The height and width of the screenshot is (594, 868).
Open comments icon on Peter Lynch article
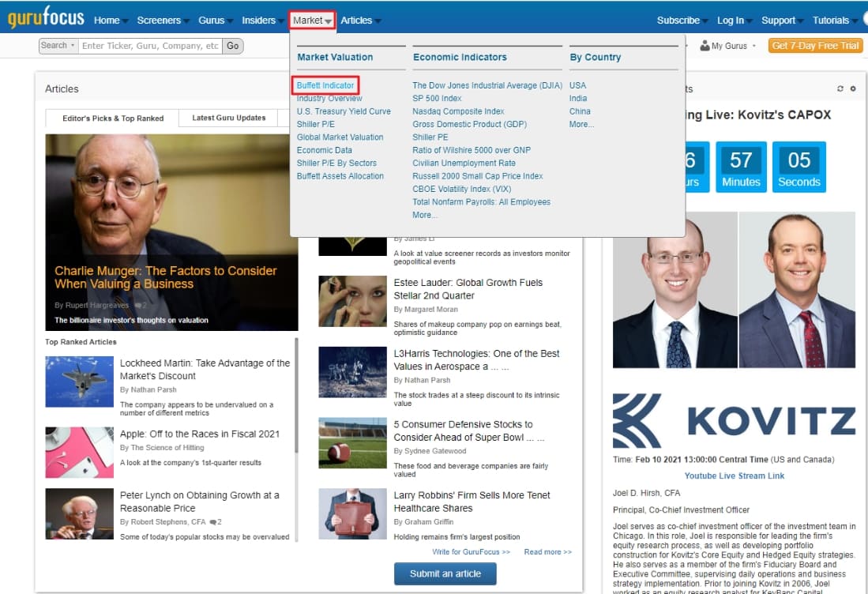pos(212,522)
